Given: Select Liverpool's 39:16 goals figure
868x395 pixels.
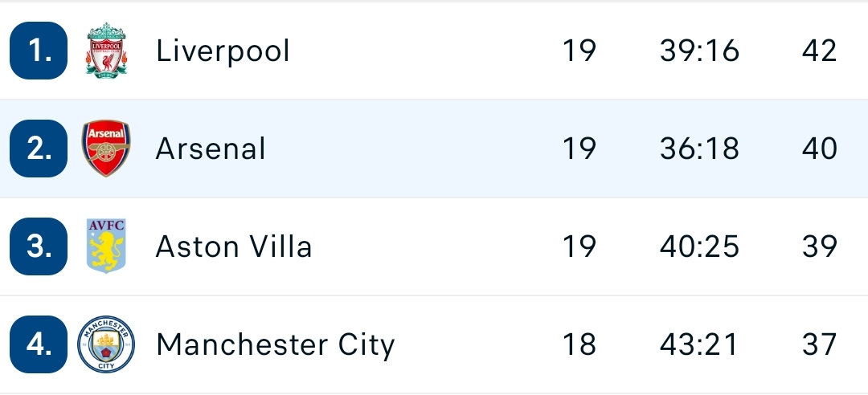Looking at the screenshot, I should pos(700,51).
